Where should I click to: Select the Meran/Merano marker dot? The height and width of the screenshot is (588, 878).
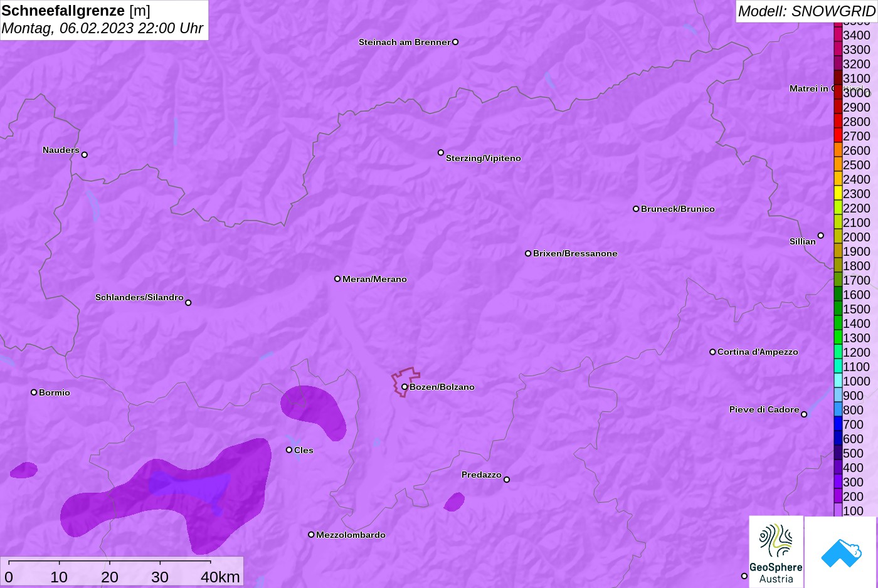(x=337, y=279)
